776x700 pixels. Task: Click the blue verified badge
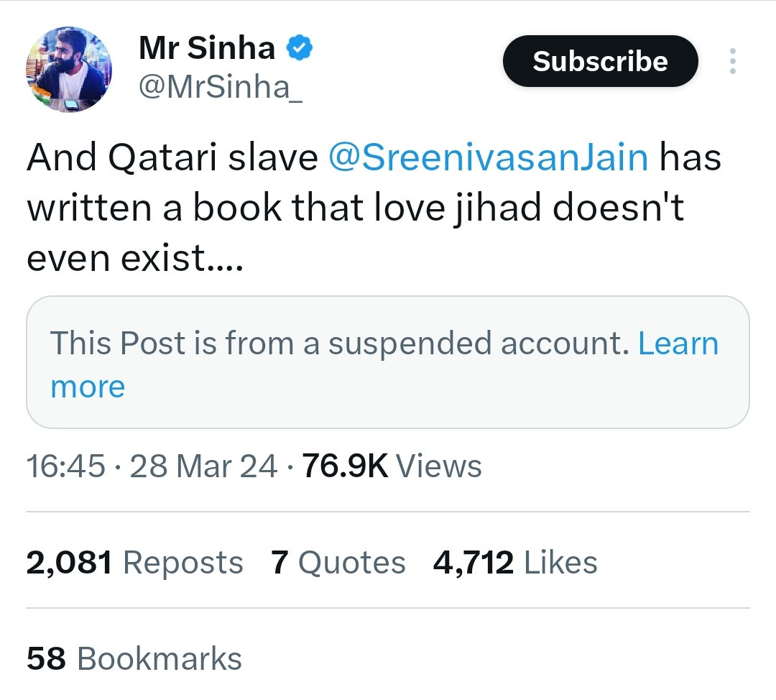click(x=300, y=48)
